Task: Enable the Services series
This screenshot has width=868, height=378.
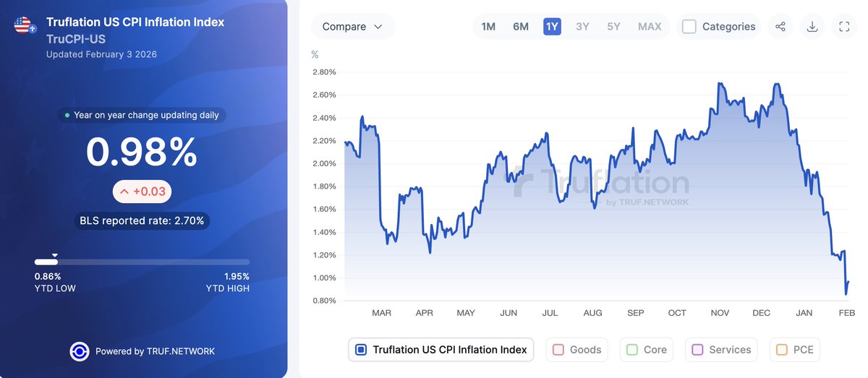Action: click(x=698, y=350)
